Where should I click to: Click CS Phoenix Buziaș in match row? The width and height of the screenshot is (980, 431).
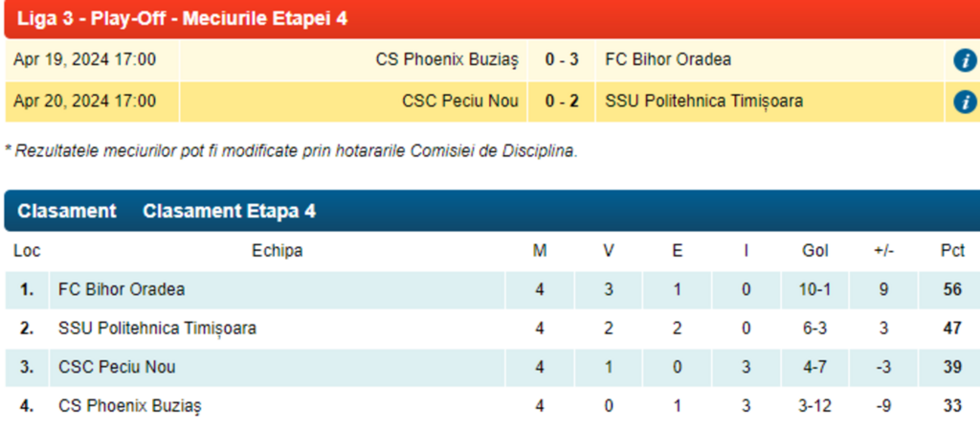[x=446, y=59]
